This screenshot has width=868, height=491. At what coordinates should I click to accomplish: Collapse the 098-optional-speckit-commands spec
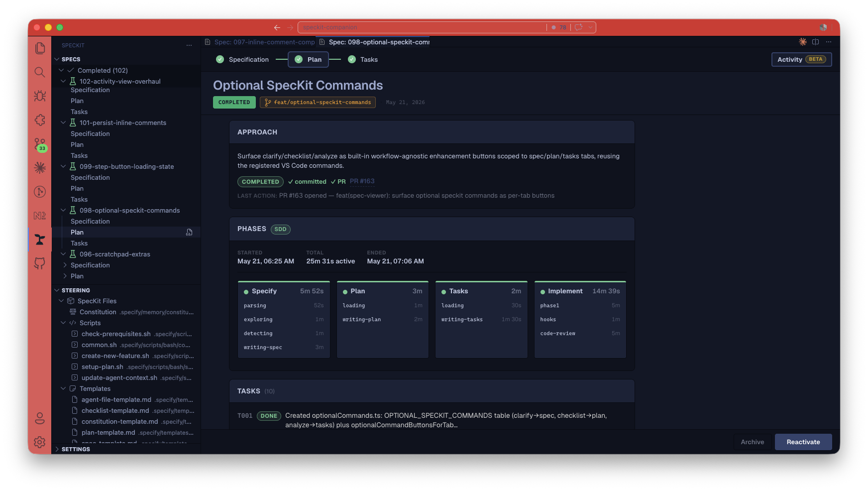63,210
